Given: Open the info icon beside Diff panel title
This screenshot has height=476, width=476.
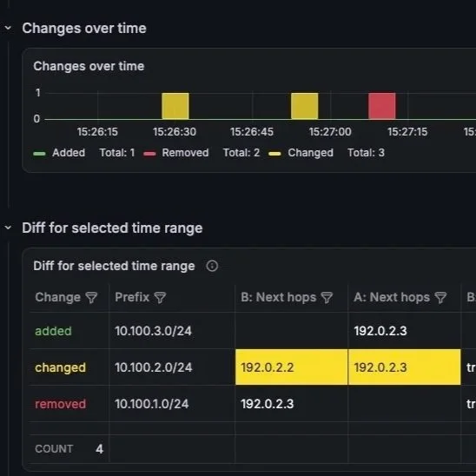Looking at the screenshot, I should (212, 266).
